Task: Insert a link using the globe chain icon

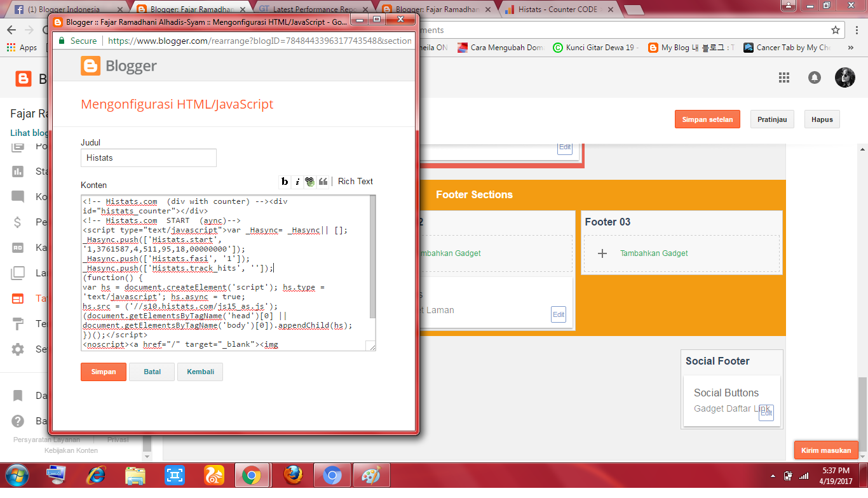Action: 310,182
